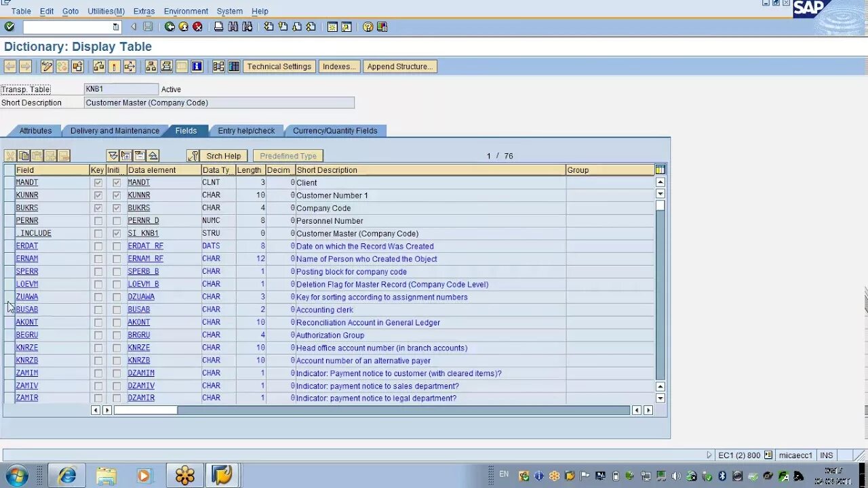Switch to the Entry help/check tab
Image resolution: width=868 pixels, height=488 pixels.
(x=246, y=131)
